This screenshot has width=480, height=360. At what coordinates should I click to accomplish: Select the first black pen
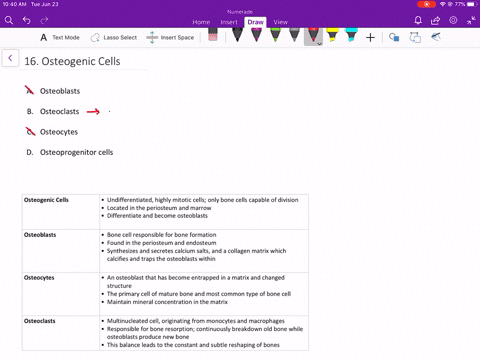click(x=237, y=35)
